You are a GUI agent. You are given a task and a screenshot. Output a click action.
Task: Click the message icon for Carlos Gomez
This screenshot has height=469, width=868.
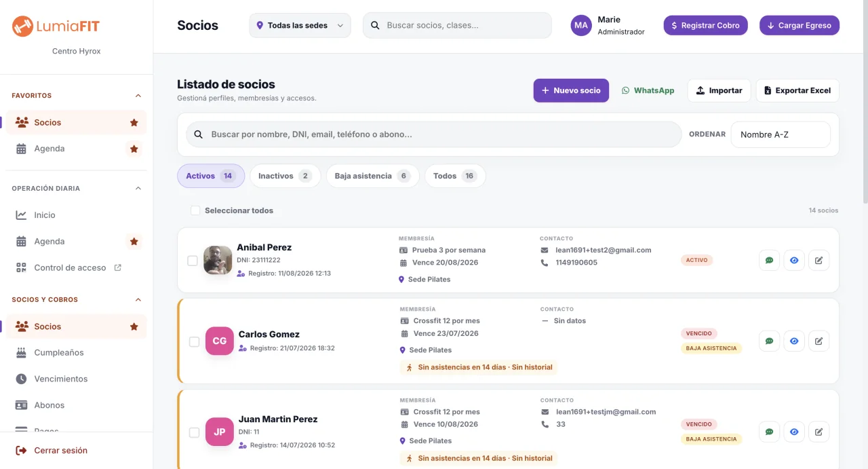[769, 341]
